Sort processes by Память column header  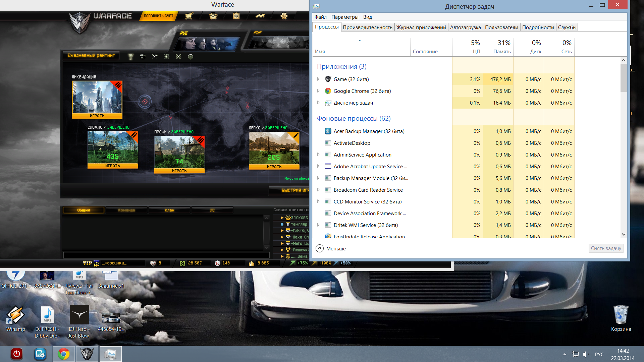(498, 47)
